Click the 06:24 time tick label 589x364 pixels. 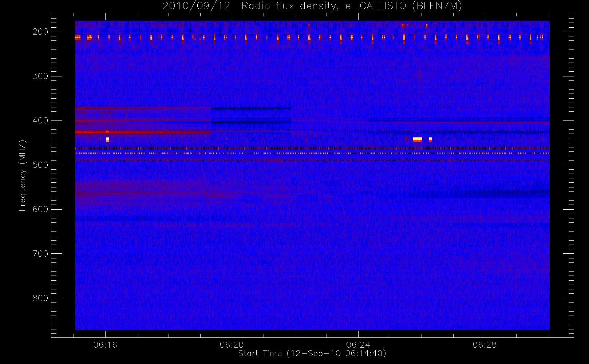[x=358, y=345]
